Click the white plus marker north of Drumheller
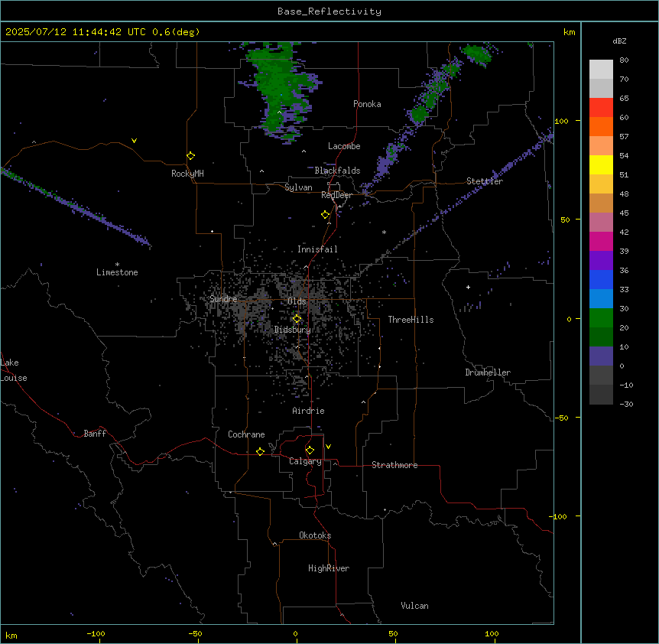 pyautogui.click(x=468, y=287)
